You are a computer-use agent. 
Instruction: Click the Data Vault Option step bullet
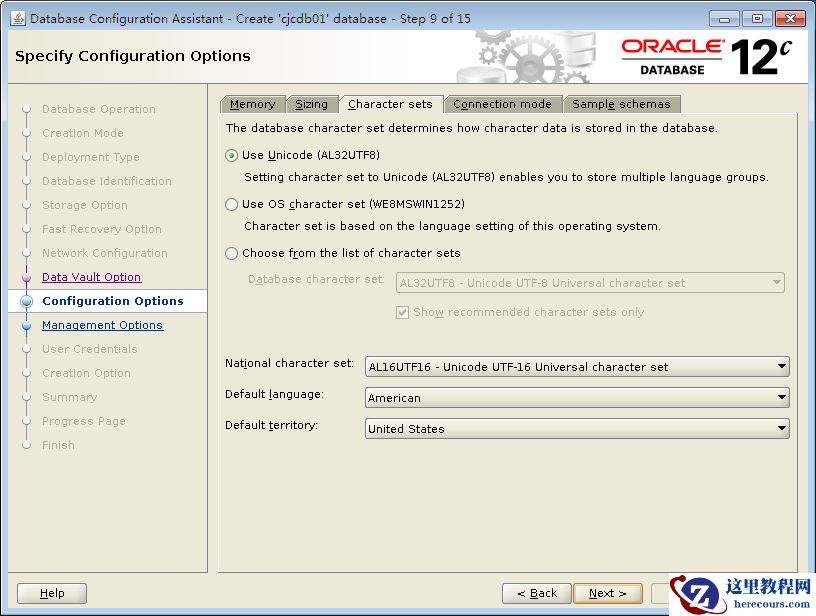coord(27,277)
